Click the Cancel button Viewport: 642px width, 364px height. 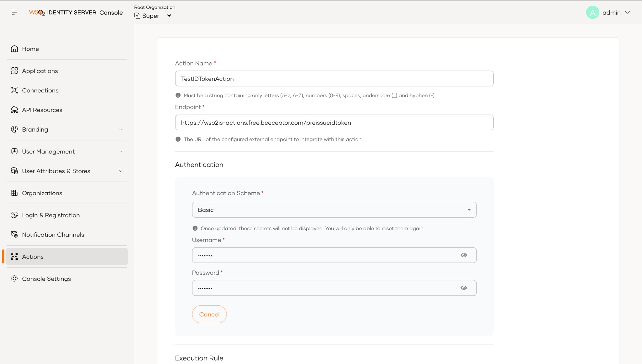tap(209, 314)
